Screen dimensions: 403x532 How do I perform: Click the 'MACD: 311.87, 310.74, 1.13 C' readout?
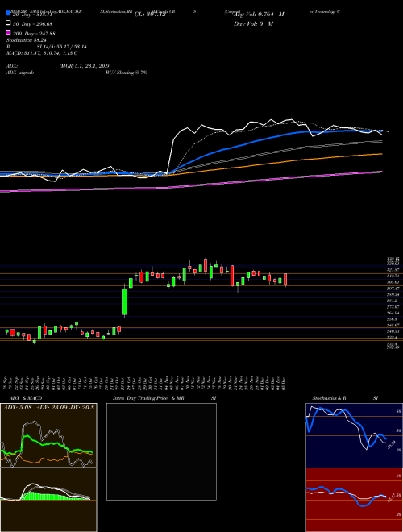tap(42, 53)
